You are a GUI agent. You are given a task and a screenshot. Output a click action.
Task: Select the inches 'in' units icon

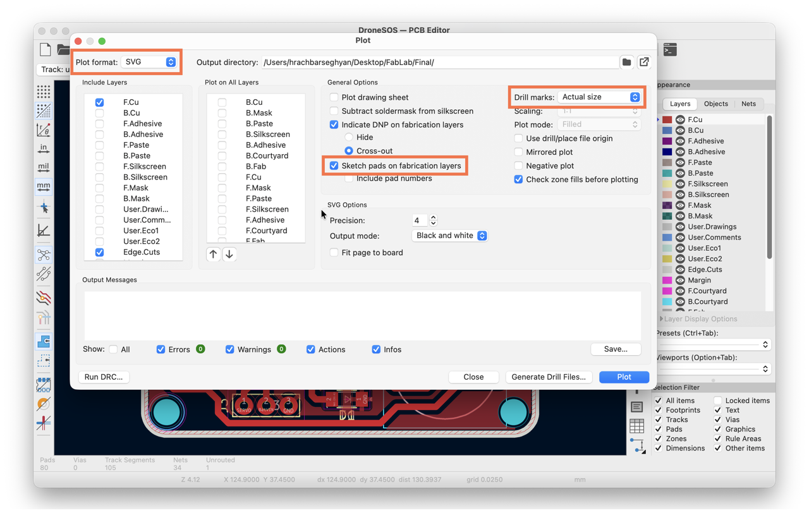44,148
